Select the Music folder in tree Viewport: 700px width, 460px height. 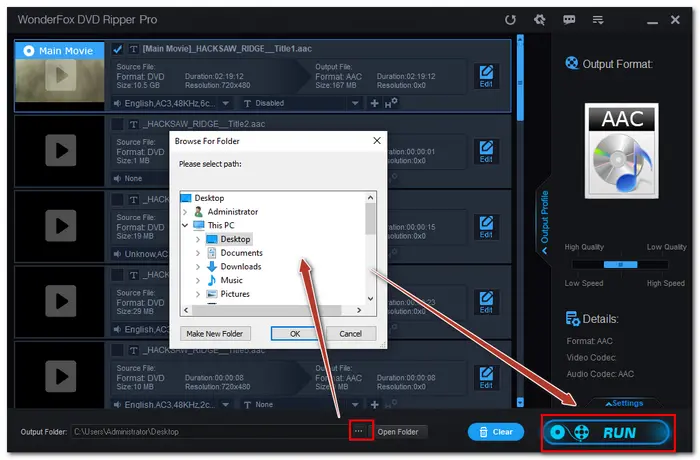tap(225, 280)
